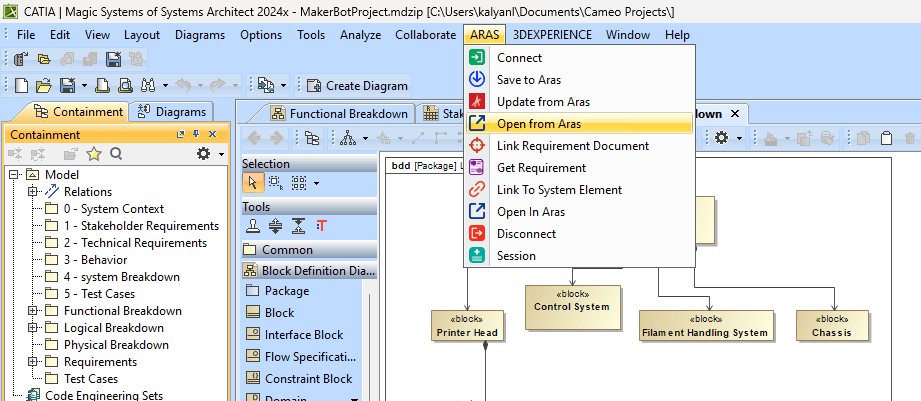
Task: Expand the Functional Breakdown tree node
Action: [x=32, y=311]
